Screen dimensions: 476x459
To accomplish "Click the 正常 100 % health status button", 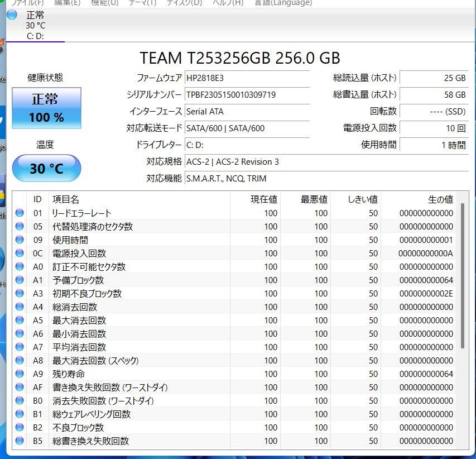I will pos(46,108).
